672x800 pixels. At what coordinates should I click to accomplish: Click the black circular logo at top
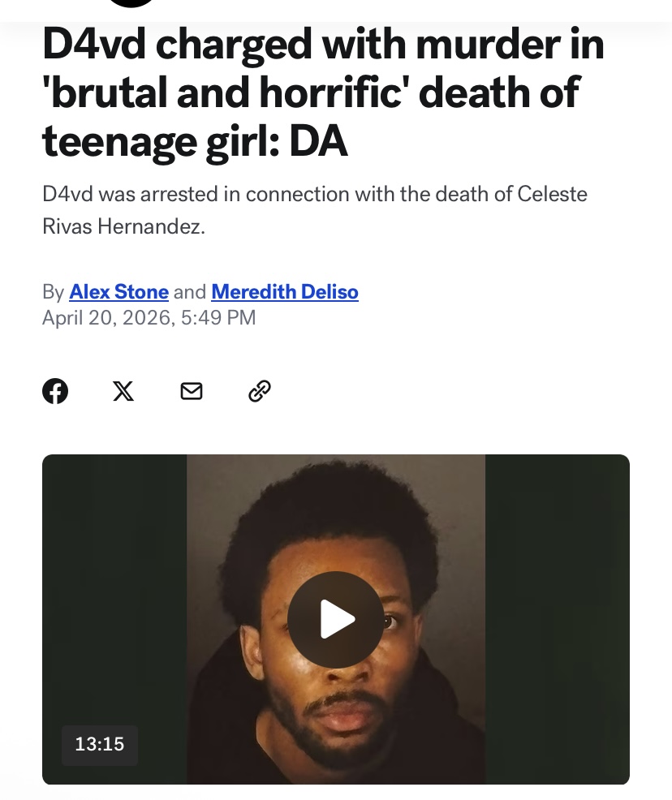[131, 2]
